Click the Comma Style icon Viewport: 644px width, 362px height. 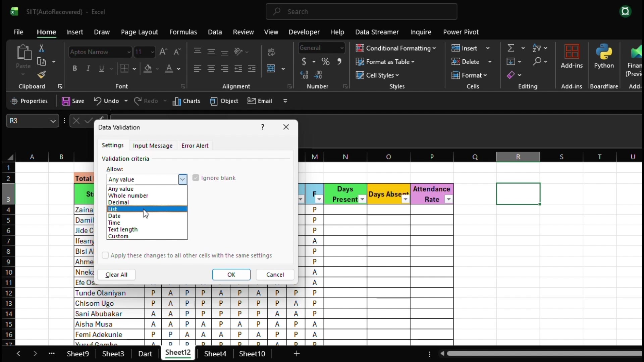point(339,61)
